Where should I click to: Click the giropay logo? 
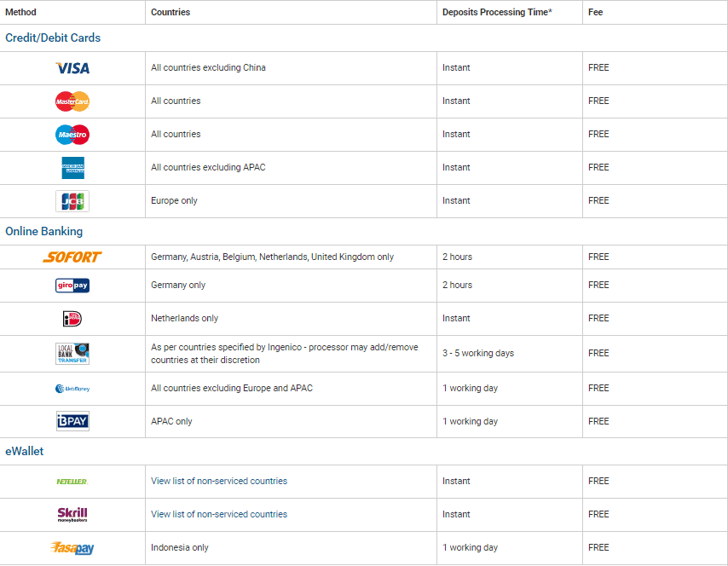click(72, 286)
